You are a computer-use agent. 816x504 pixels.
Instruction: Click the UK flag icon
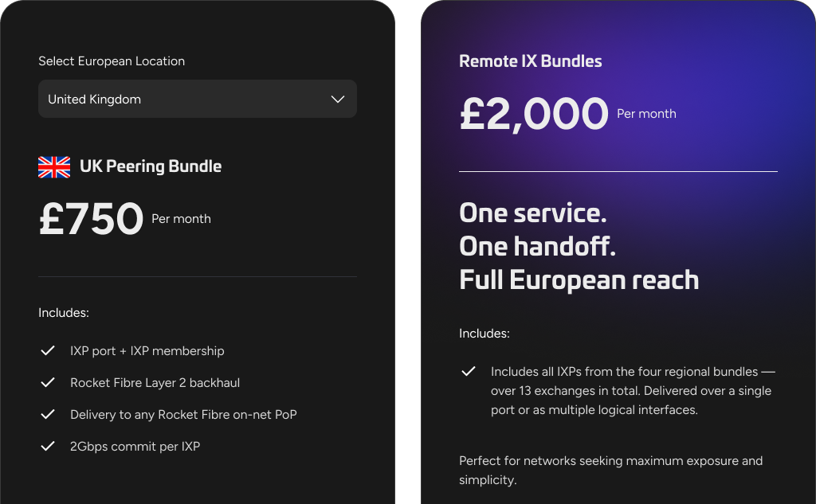[54, 166]
